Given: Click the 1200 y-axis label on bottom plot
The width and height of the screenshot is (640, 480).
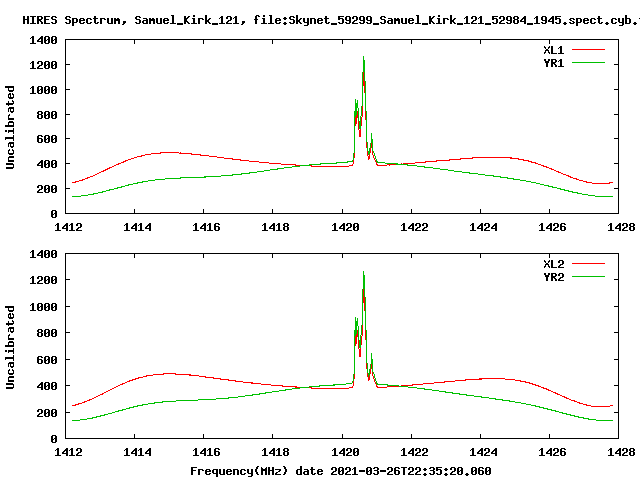Looking at the screenshot, I should coord(43,280).
